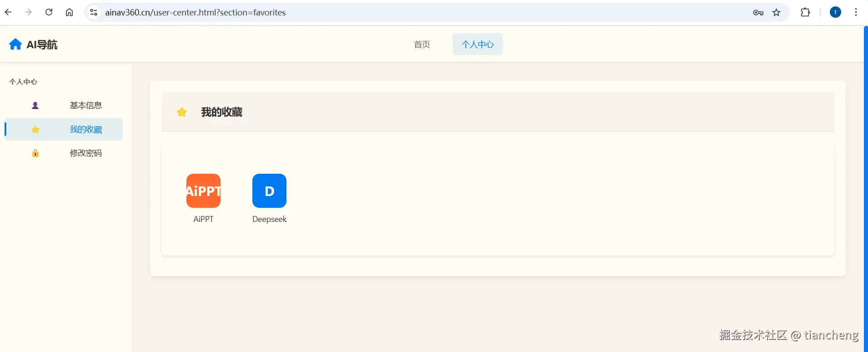
Task: View site information icon in address bar
Action: [x=94, y=12]
